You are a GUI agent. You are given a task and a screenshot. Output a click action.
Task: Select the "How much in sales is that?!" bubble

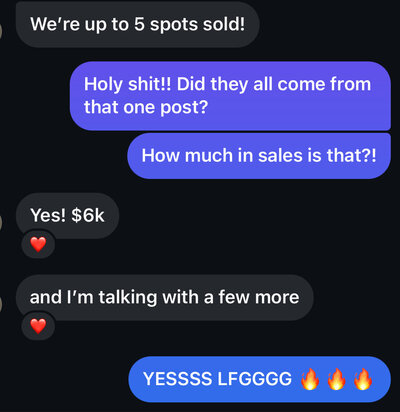(259, 156)
